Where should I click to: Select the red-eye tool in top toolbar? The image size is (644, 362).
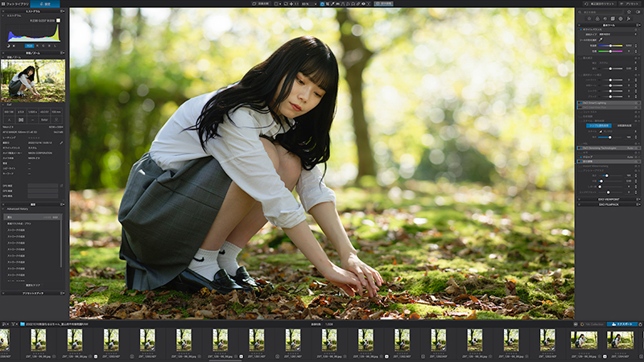coord(363,4)
